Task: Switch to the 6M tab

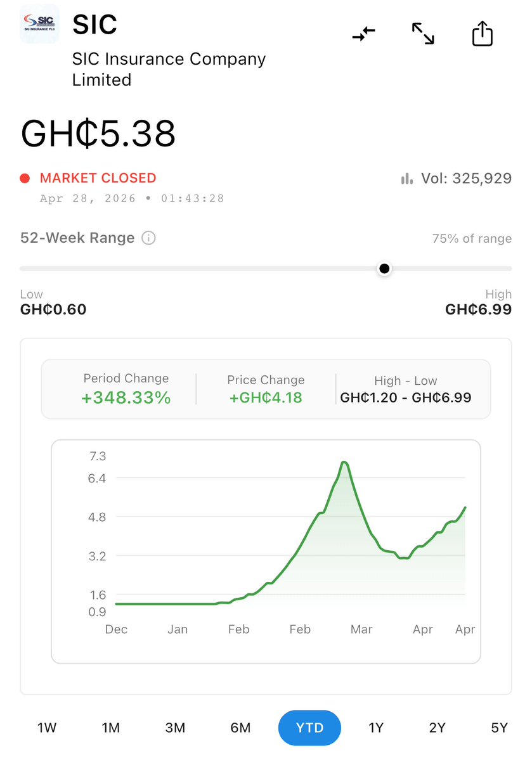Action: tap(240, 728)
